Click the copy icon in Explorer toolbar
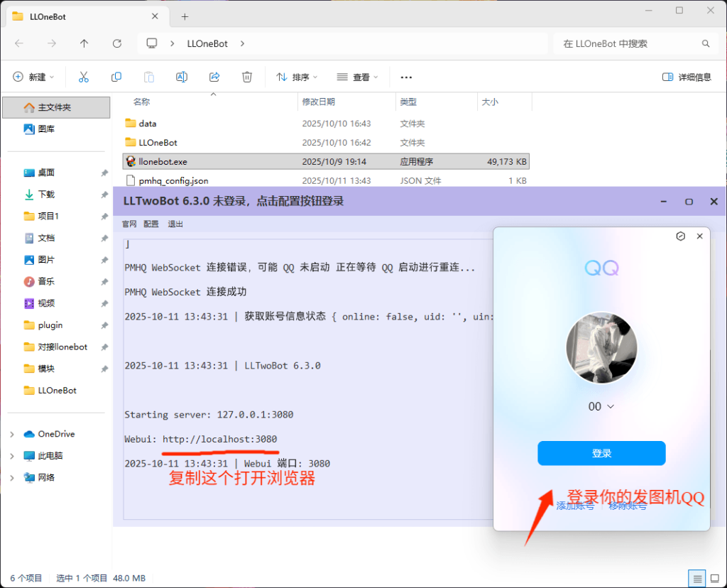The image size is (727, 588). point(116,77)
